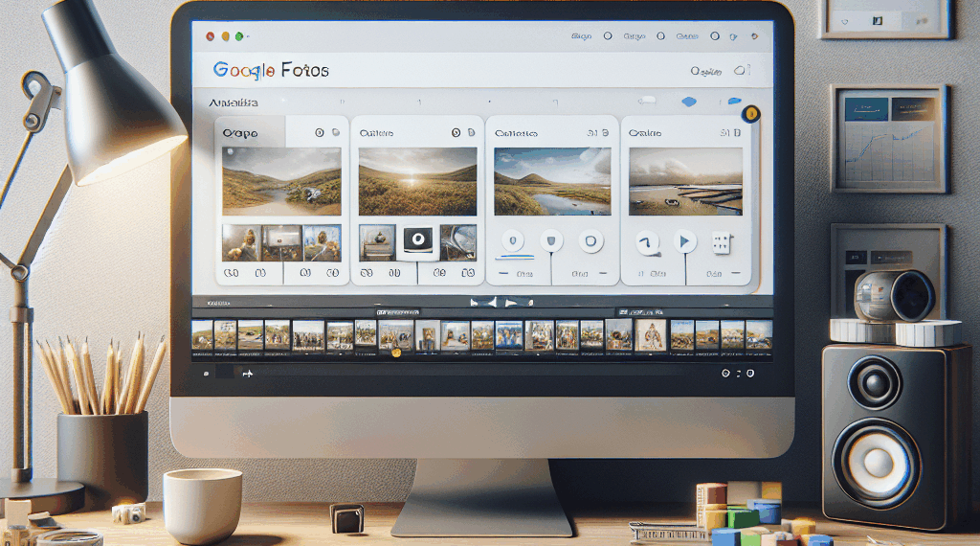Click the white cloud icon above the cards
The image size is (980, 546).
pyautogui.click(x=646, y=100)
